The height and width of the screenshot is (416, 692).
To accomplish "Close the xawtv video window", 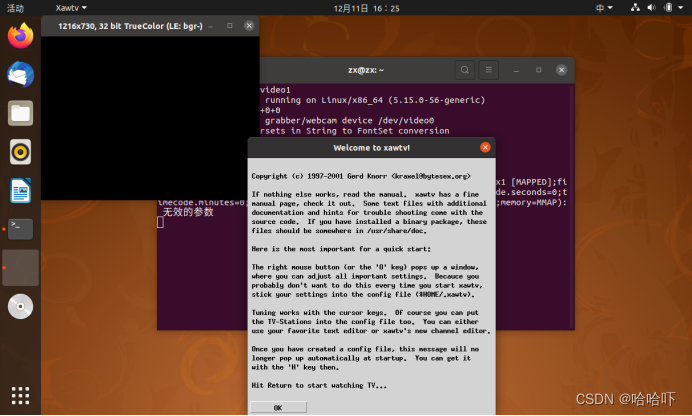I will coord(249,26).
